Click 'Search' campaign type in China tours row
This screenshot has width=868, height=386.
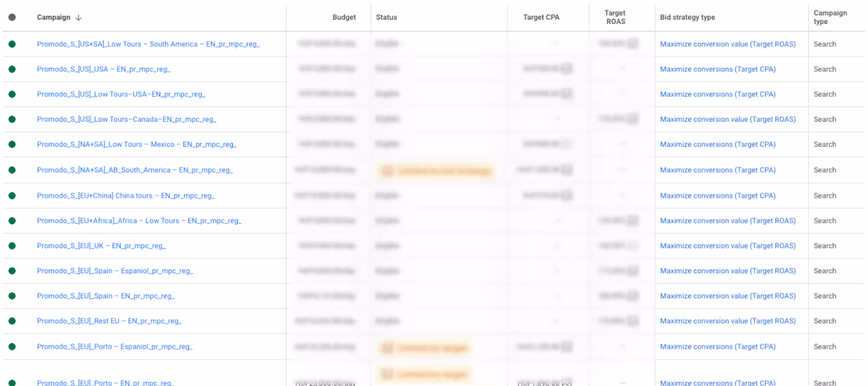coord(825,195)
